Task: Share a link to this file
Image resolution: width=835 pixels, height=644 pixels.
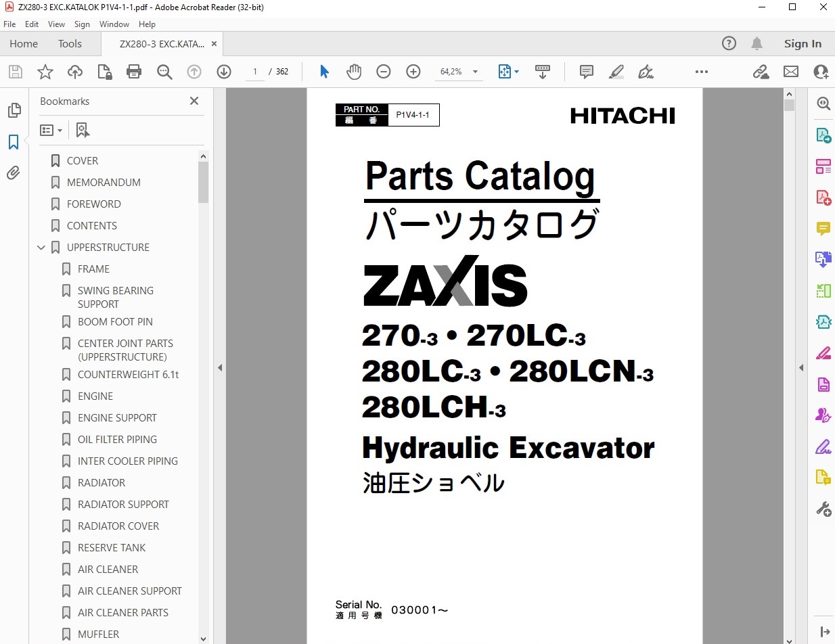Action: point(761,72)
